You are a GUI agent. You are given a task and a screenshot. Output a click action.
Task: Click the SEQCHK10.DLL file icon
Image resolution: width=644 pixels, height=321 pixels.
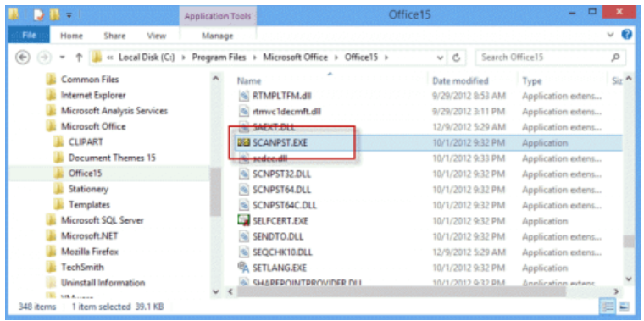(244, 252)
